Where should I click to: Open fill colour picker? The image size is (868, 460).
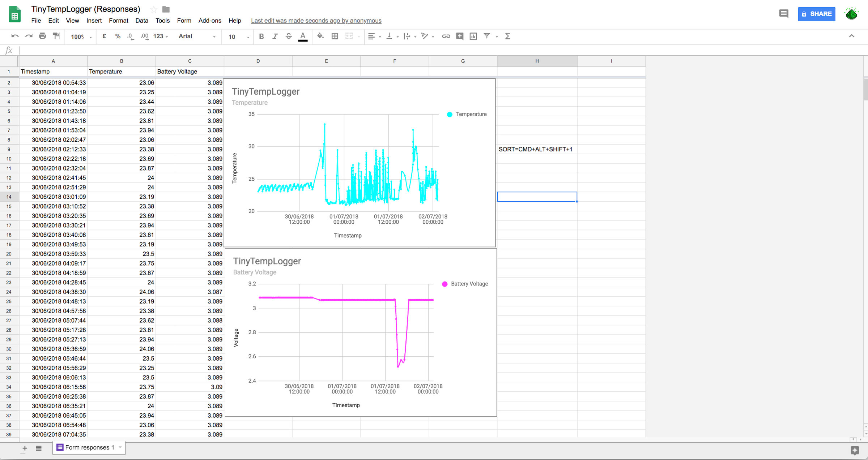point(320,36)
